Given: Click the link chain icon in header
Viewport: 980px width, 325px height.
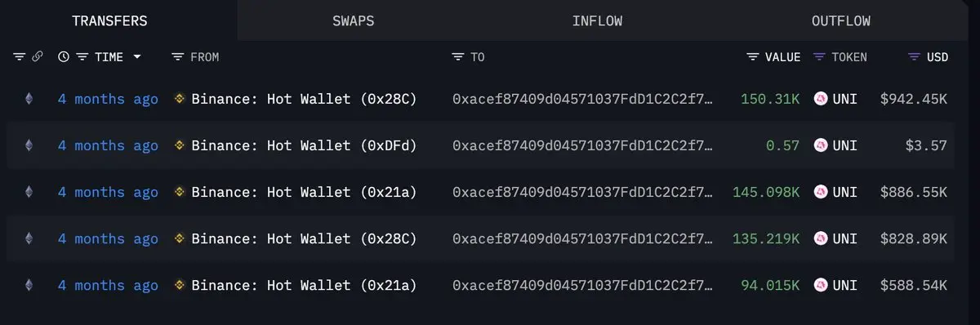Looking at the screenshot, I should tap(37, 57).
